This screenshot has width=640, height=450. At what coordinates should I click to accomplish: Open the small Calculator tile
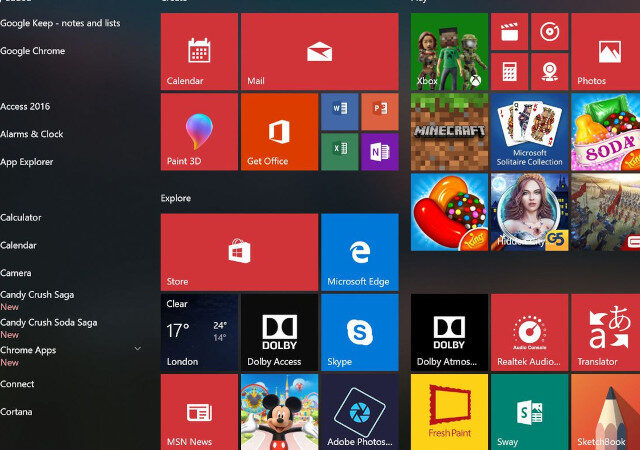coord(509,72)
